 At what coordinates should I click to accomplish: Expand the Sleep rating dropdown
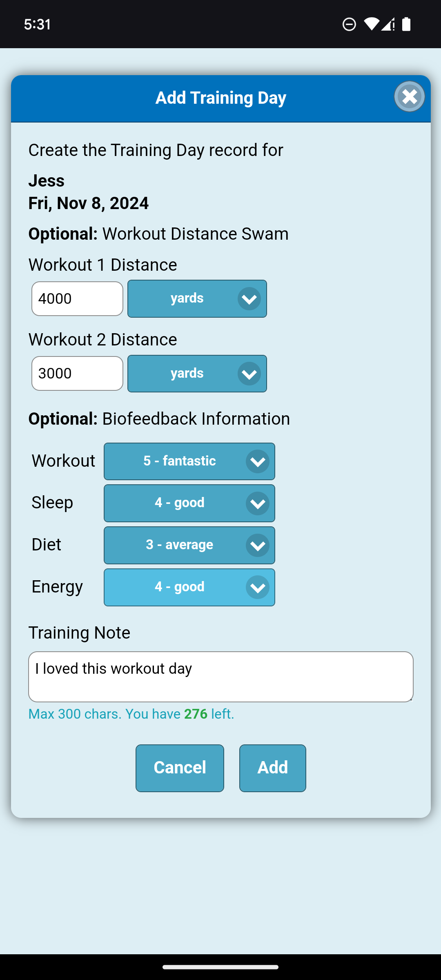coord(189,503)
